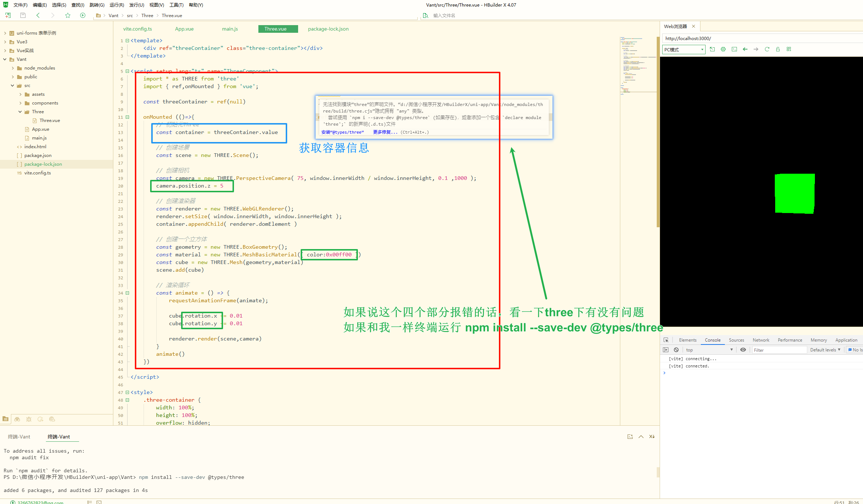This screenshot has height=504, width=863.
Task: Click the editor vertical scrollbar thumb
Action: point(658,131)
